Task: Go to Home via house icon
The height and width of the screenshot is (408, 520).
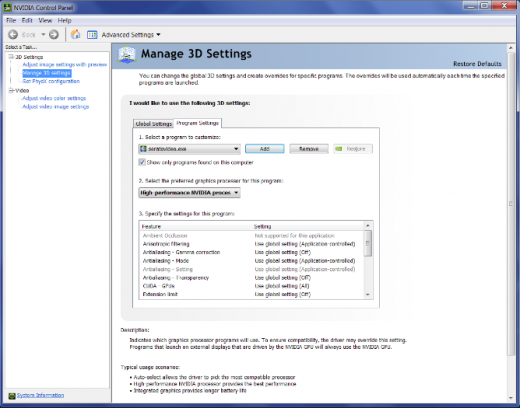Action: (x=76, y=34)
